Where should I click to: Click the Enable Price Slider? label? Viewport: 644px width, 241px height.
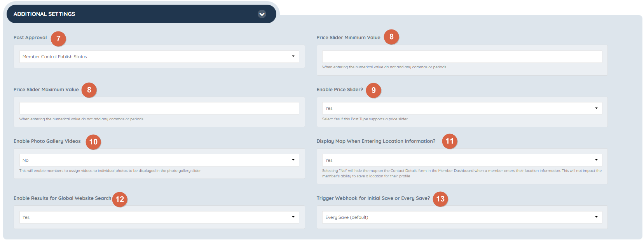tap(340, 90)
